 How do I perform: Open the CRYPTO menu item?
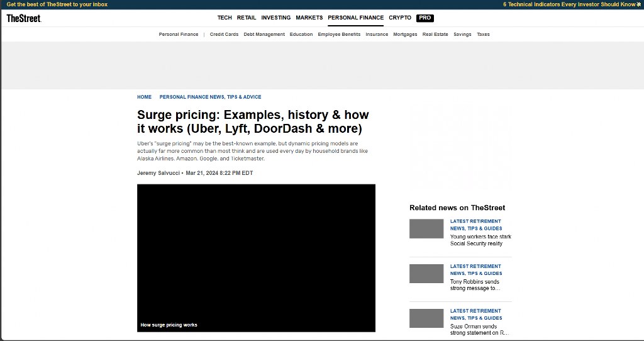[x=400, y=18]
